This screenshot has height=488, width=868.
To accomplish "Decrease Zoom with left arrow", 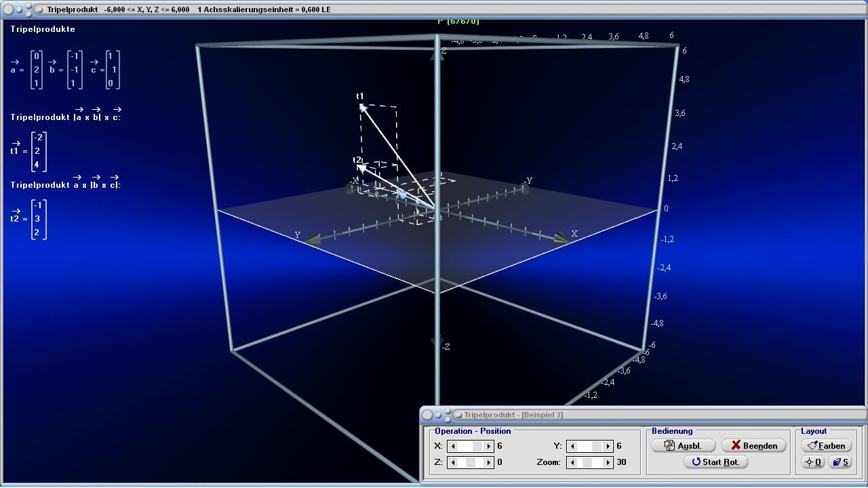I will click(x=572, y=462).
